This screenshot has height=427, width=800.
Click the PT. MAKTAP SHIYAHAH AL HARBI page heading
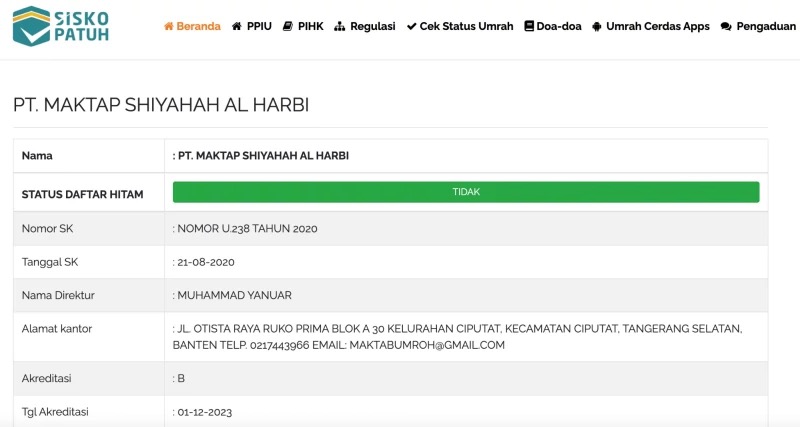[x=161, y=105]
